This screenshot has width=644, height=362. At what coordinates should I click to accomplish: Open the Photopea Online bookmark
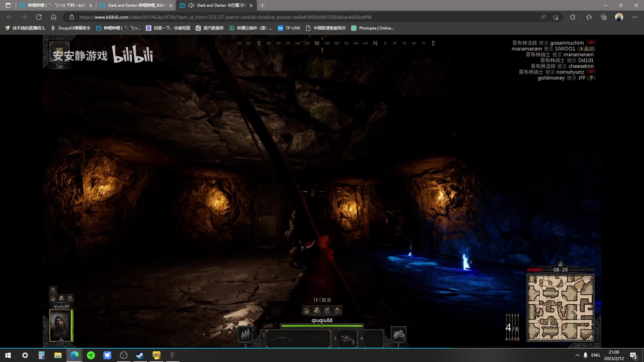(372, 28)
